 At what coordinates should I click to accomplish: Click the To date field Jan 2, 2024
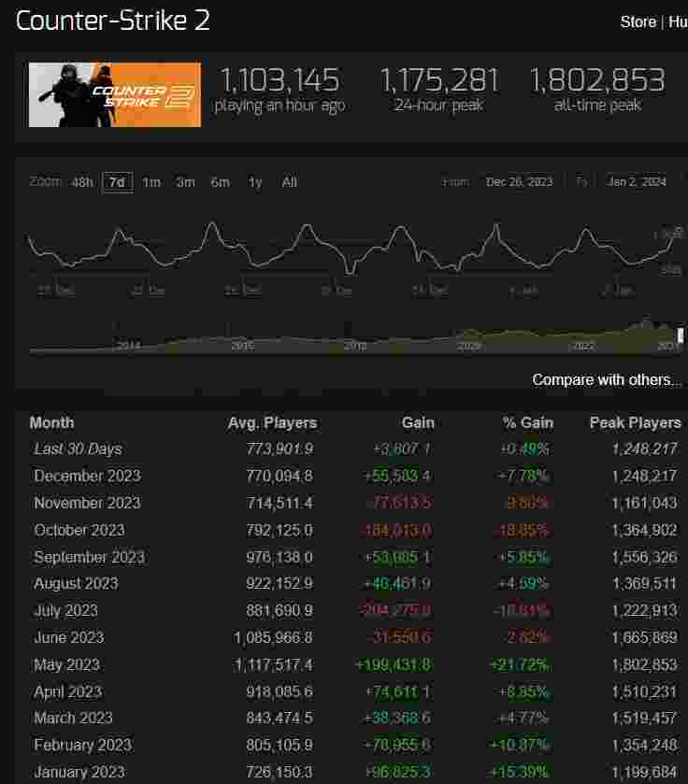click(x=636, y=182)
